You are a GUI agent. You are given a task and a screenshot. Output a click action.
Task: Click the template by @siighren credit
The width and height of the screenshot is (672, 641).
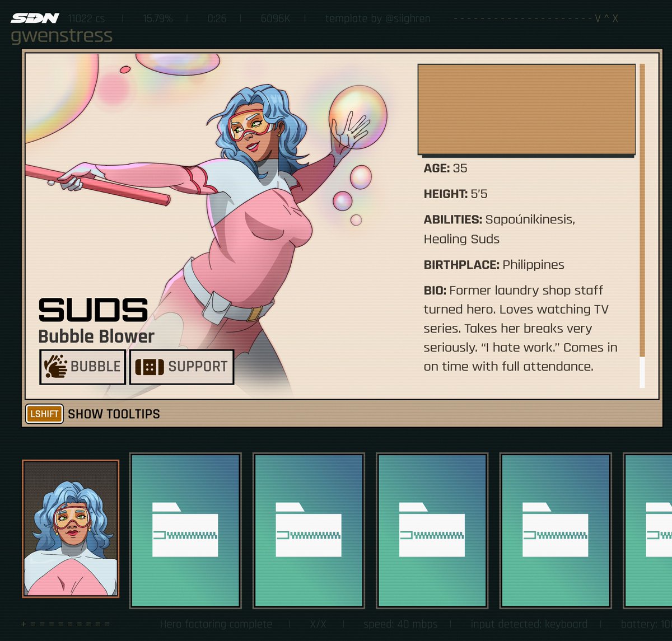click(378, 18)
